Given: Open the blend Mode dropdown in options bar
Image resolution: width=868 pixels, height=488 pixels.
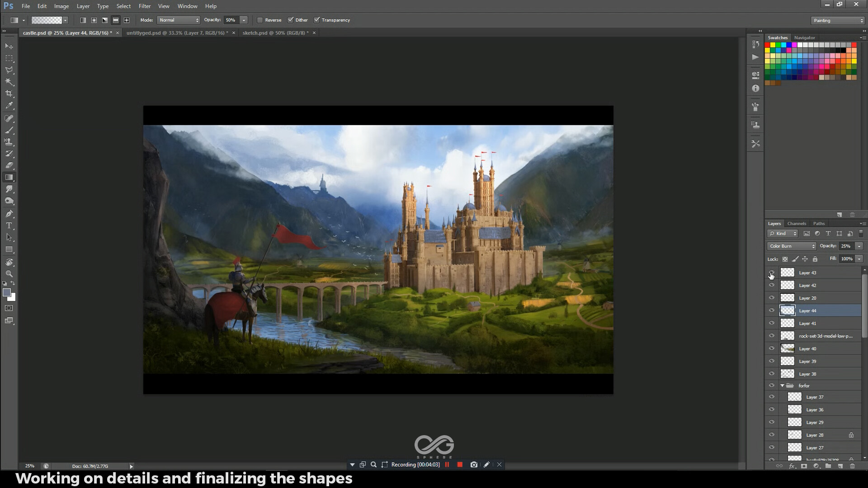Looking at the screenshot, I should tap(179, 20).
